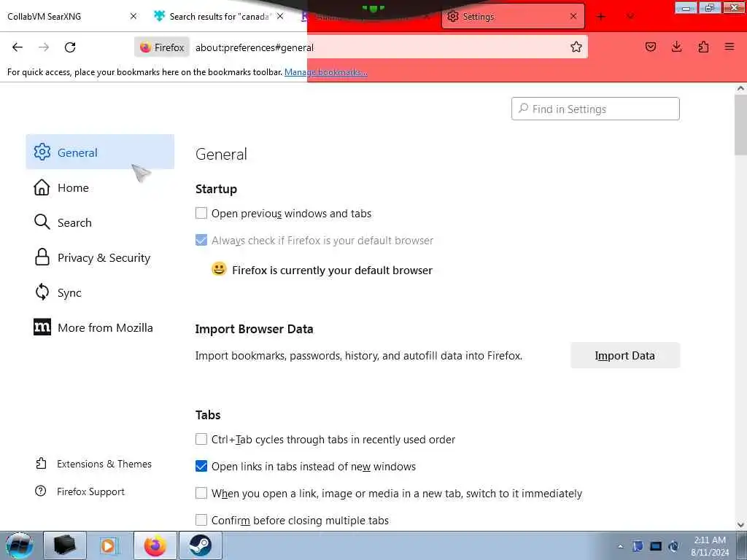747x560 pixels.
Task: Click the question mark icon beside Firefox Support
Action: point(41,491)
